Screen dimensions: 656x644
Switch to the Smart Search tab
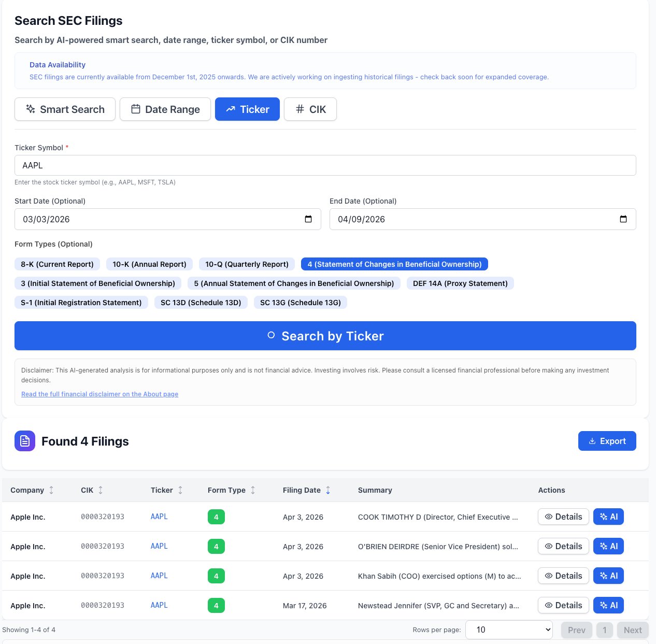(65, 109)
